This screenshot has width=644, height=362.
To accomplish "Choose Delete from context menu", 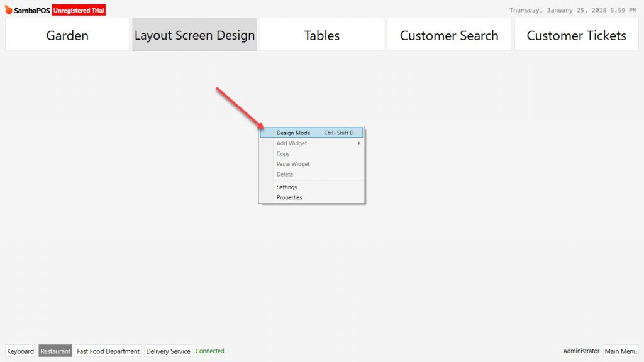I will click(x=312, y=175).
